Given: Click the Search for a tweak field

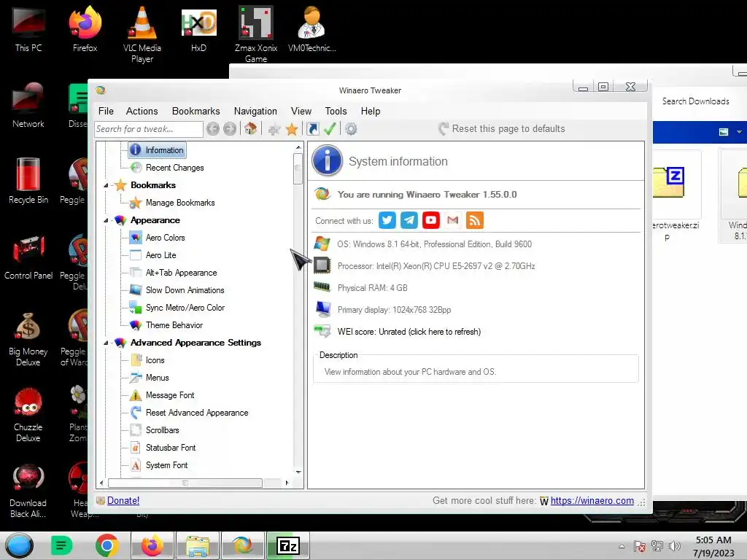Looking at the screenshot, I should (x=149, y=129).
